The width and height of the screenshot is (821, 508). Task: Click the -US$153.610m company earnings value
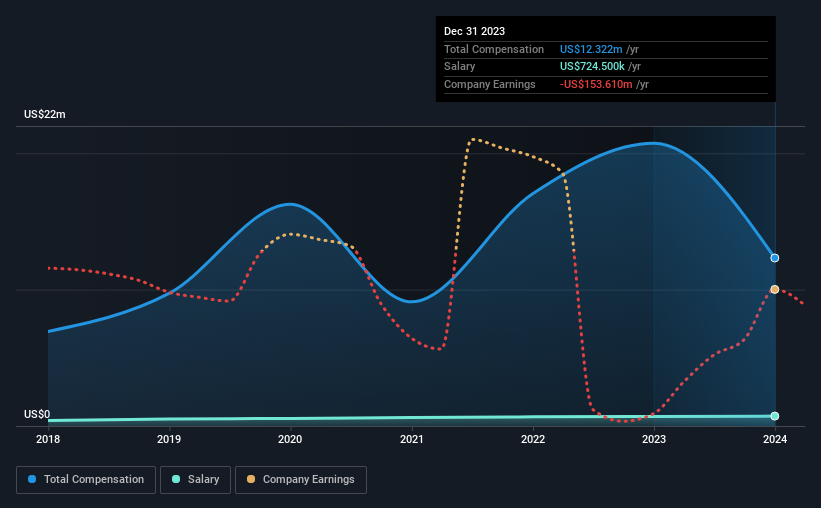[x=596, y=84]
